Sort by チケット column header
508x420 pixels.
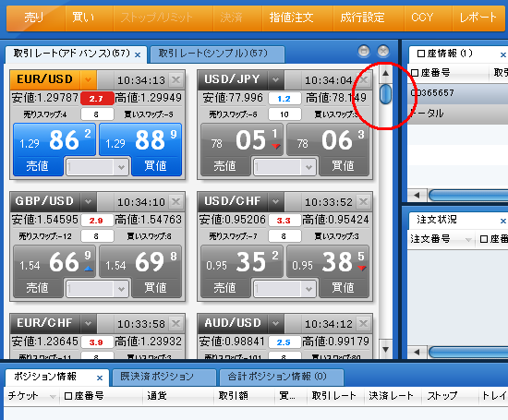(x=31, y=396)
